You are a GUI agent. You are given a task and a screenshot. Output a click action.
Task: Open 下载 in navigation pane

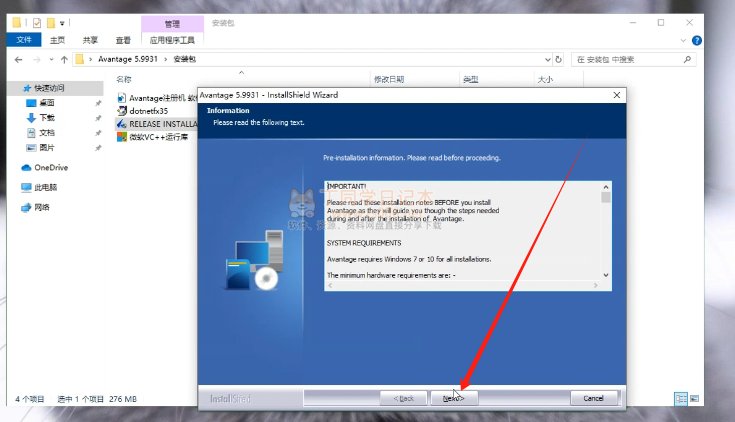[x=46, y=118]
